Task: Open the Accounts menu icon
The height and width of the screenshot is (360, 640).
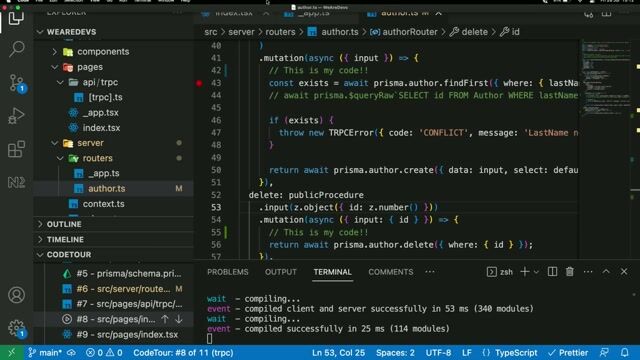Action: [16, 295]
